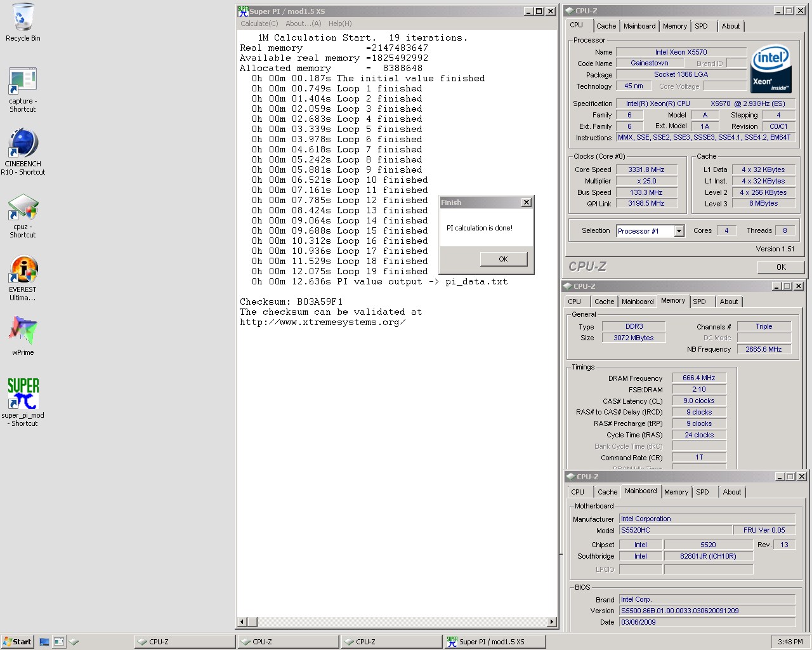812x650 pixels.
Task: Click the DRAM Frequency 666.4 MHz value
Action: pos(698,378)
